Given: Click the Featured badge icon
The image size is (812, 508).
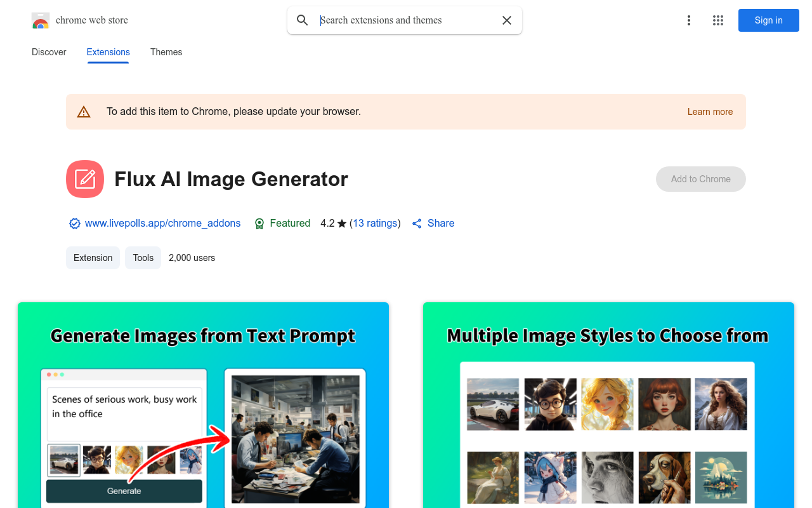Looking at the screenshot, I should tap(259, 224).
